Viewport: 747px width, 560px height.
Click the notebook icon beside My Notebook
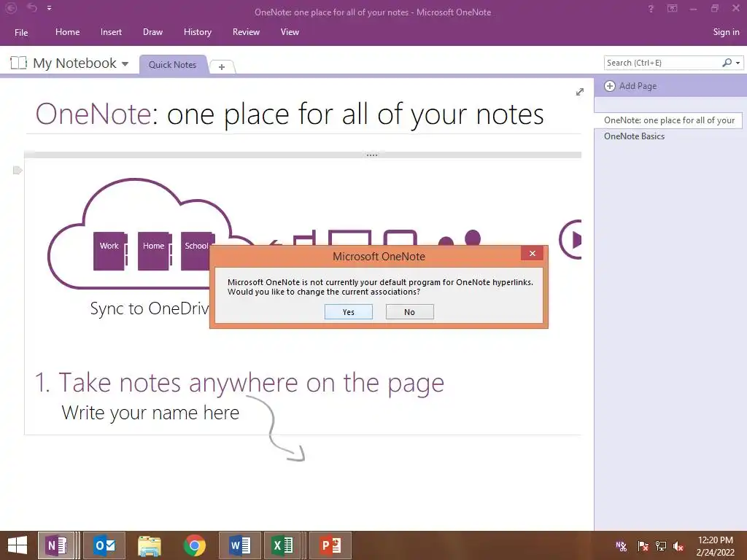[18, 63]
